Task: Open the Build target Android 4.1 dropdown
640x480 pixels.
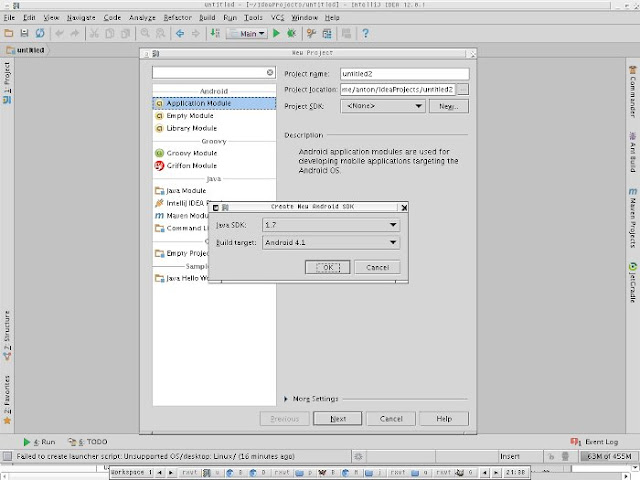Action: (x=331, y=242)
